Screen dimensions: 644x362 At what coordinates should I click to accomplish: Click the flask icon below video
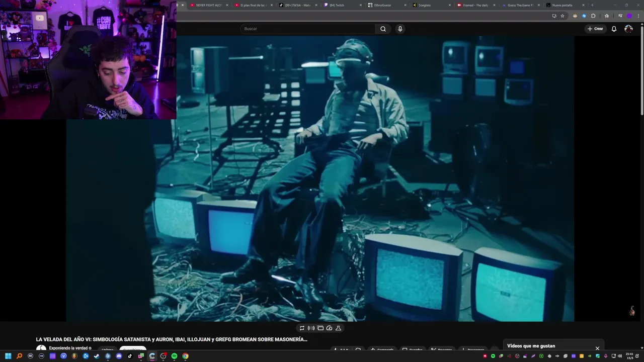point(338,328)
